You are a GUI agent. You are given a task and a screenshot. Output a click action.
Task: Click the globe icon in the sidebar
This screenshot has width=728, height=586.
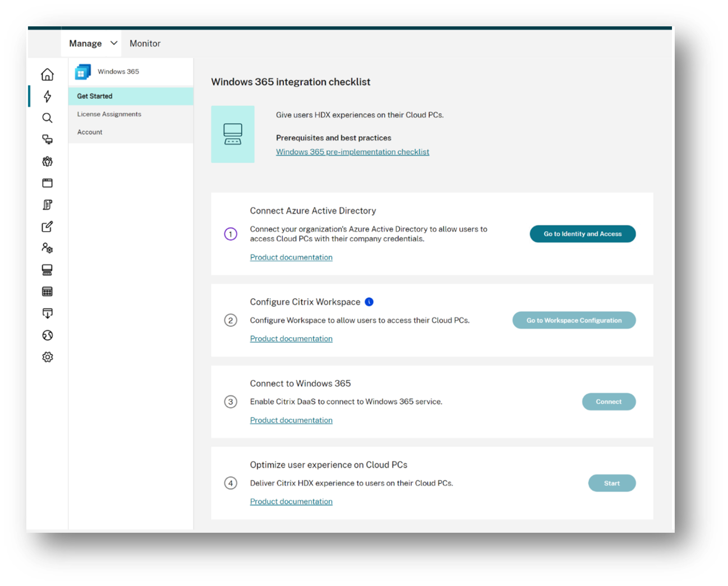48,335
